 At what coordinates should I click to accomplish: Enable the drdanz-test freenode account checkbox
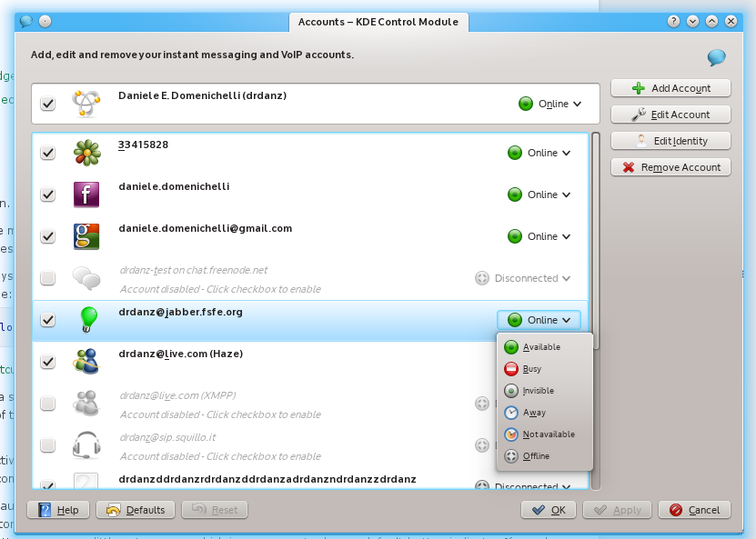click(x=48, y=278)
